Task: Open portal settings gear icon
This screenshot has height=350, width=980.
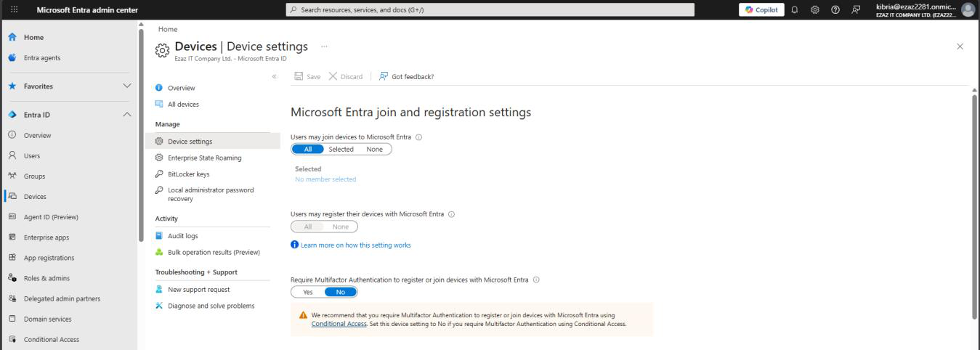Action: point(816,9)
